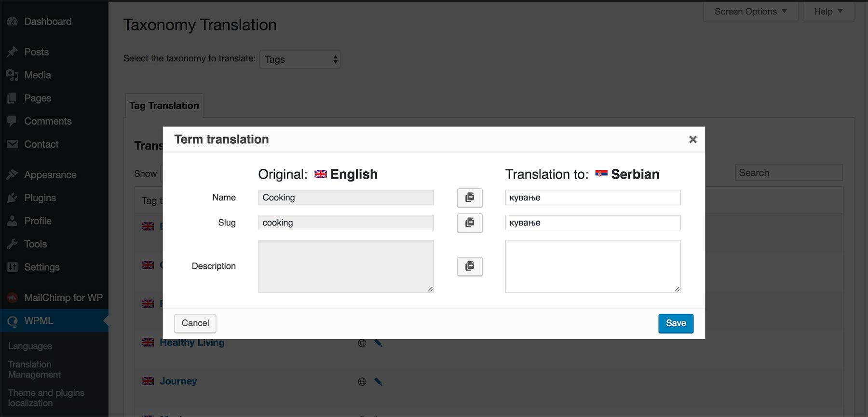Viewport: 868px width, 417px height.
Task: Click the Dashboard gauge icon
Action: (x=13, y=21)
